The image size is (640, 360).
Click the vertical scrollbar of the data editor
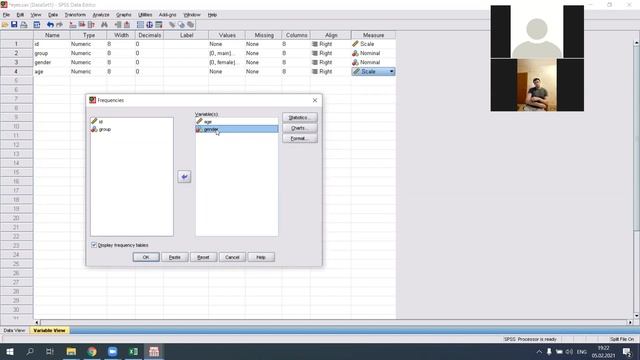pos(636,180)
